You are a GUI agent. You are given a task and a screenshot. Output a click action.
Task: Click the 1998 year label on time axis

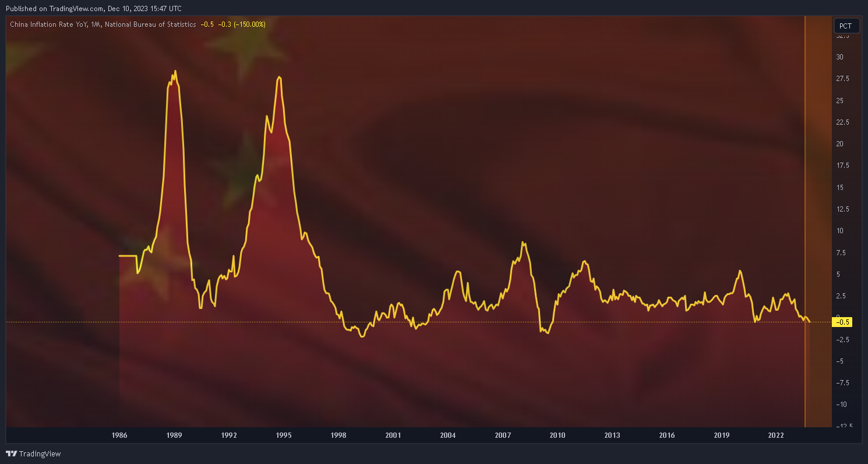click(x=338, y=435)
